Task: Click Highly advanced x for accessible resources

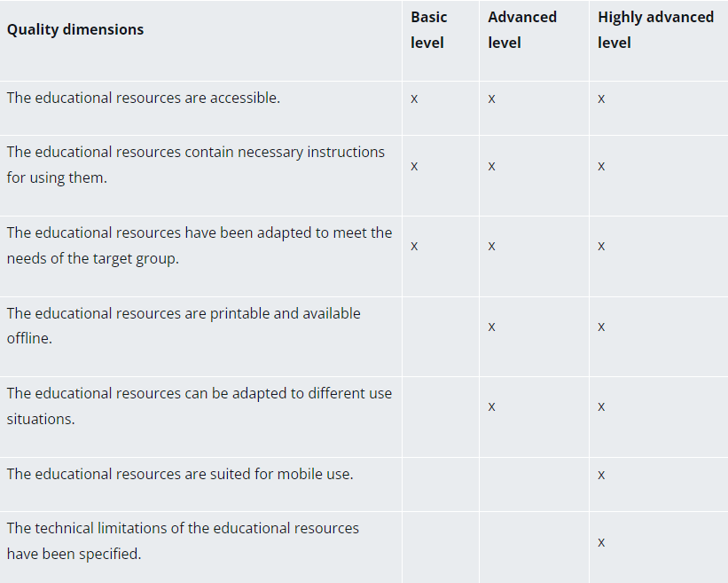Action: [x=601, y=98]
